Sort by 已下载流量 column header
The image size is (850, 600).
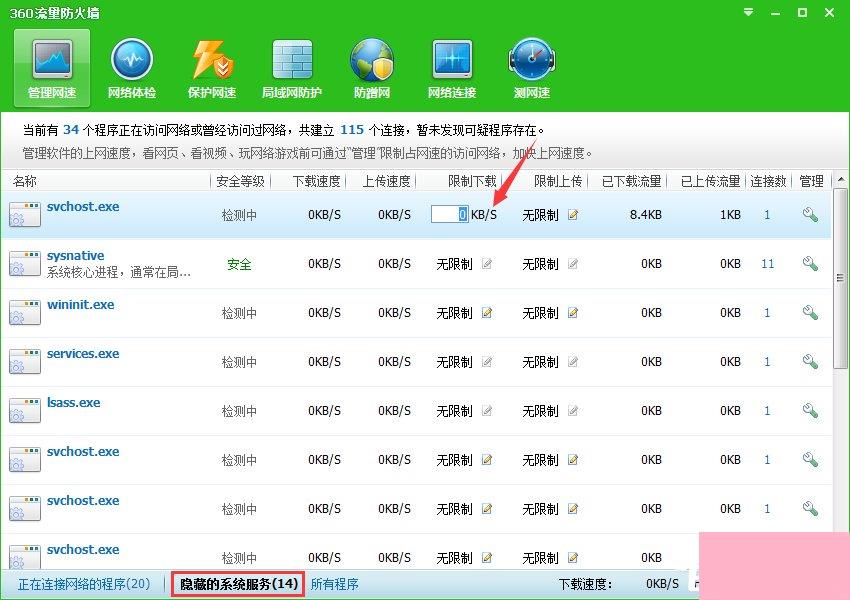[x=632, y=181]
